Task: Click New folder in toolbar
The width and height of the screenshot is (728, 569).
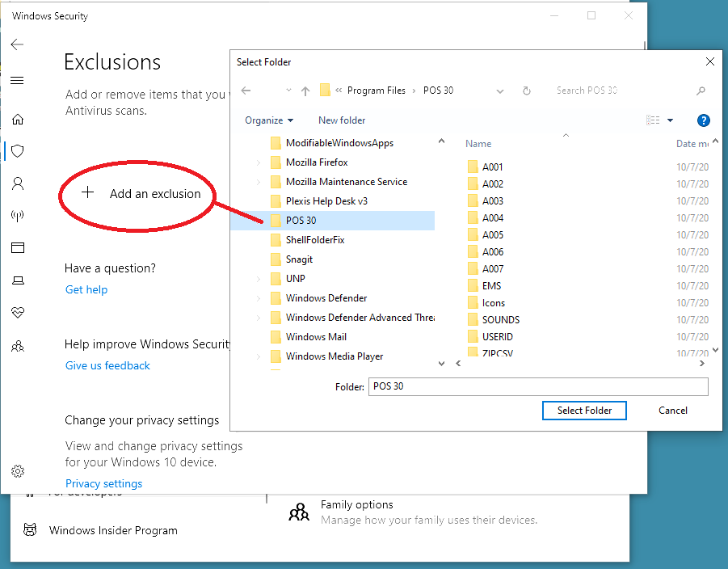Action: 342,120
